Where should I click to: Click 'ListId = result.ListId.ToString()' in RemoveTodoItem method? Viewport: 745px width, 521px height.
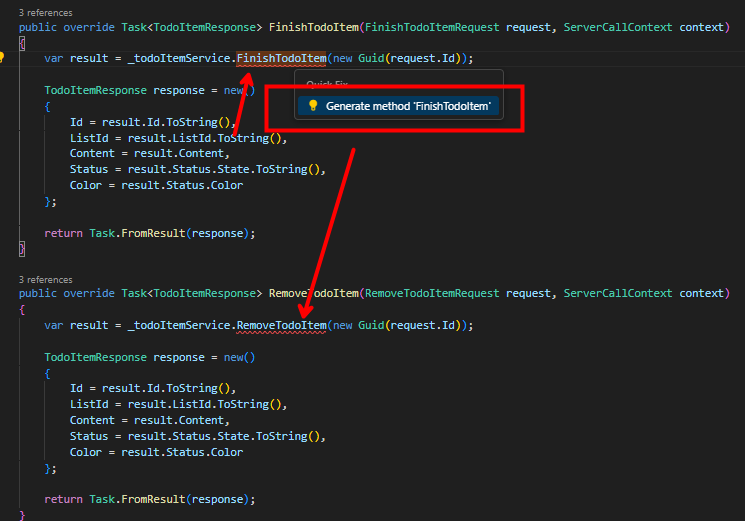click(x=176, y=404)
